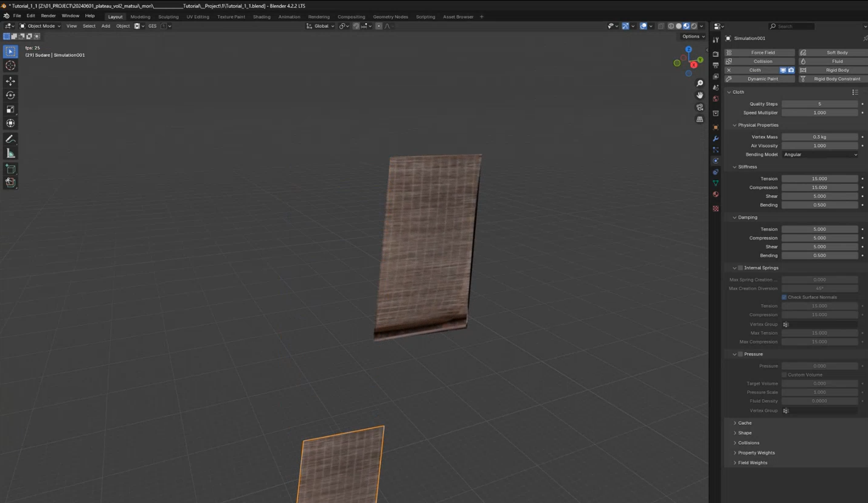Pick the Add Cube tool
Viewport: 868px width, 503px height.
(10, 168)
